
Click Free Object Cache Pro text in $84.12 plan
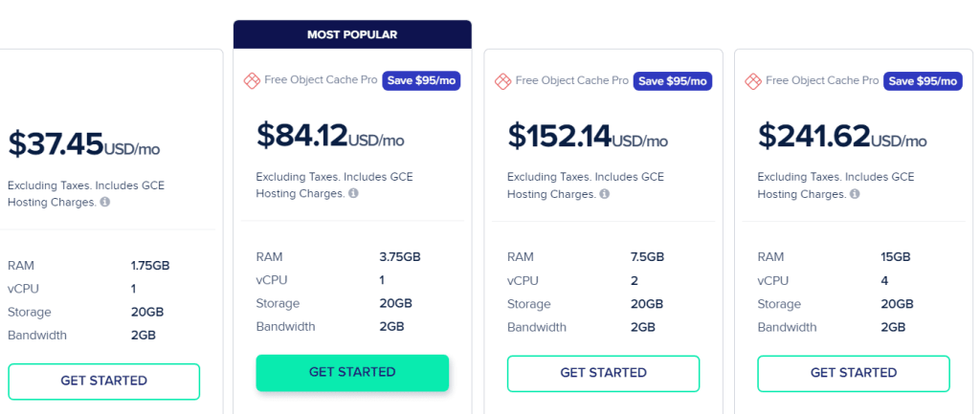(321, 80)
